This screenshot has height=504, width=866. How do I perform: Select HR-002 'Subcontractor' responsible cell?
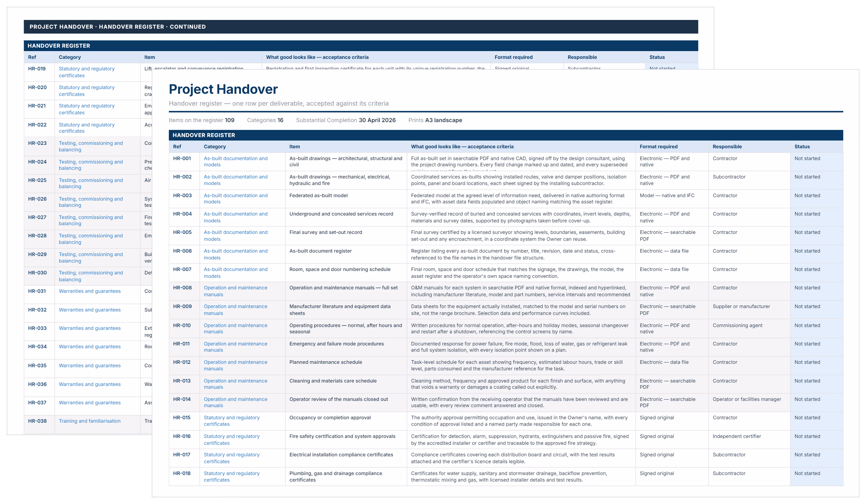[x=749, y=180]
